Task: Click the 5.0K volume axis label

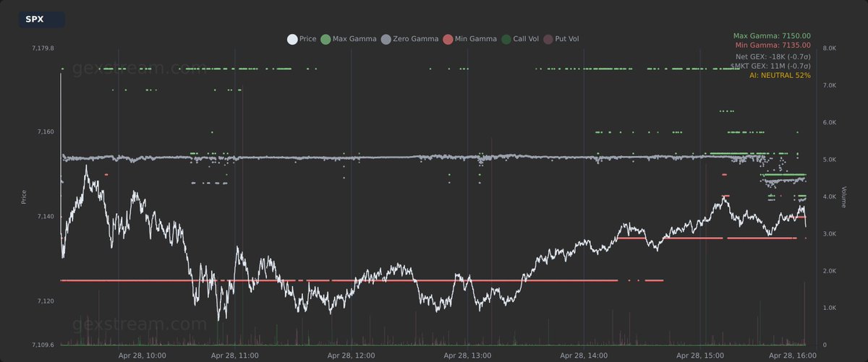Action: [x=829, y=160]
